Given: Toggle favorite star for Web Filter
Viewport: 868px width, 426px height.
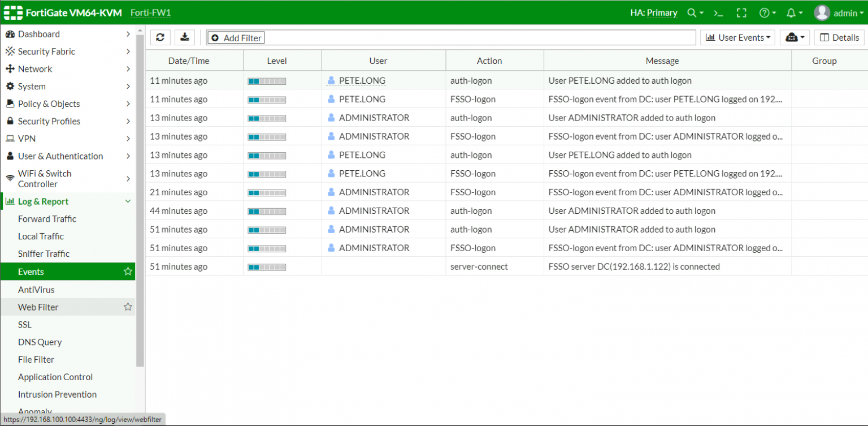Looking at the screenshot, I should 128,307.
